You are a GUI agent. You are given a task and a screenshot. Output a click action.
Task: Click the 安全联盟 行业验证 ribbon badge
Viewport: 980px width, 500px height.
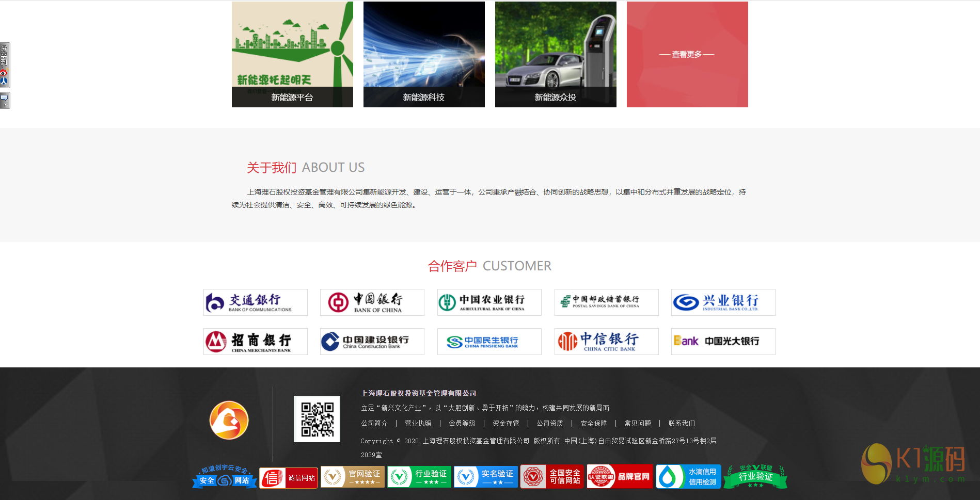pyautogui.click(x=755, y=476)
